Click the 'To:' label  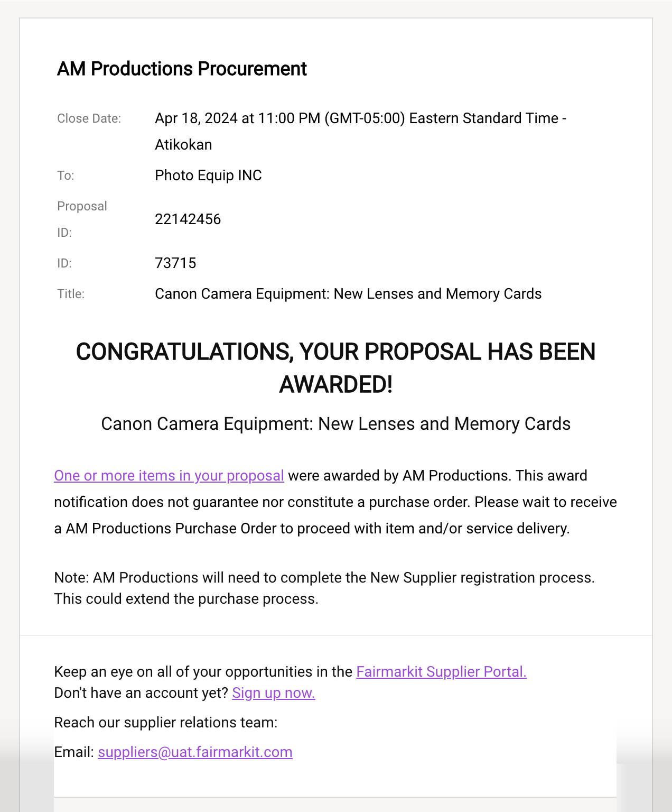coord(66,176)
